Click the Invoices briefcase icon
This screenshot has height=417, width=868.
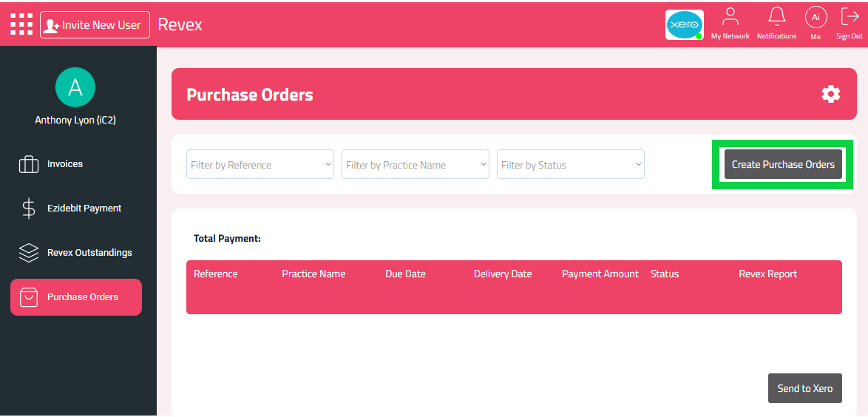(29, 164)
